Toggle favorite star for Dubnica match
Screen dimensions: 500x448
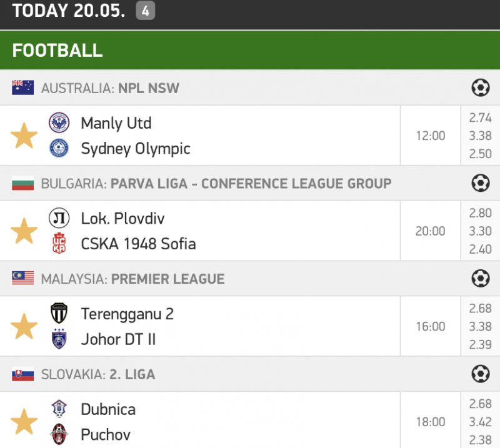coord(24,422)
